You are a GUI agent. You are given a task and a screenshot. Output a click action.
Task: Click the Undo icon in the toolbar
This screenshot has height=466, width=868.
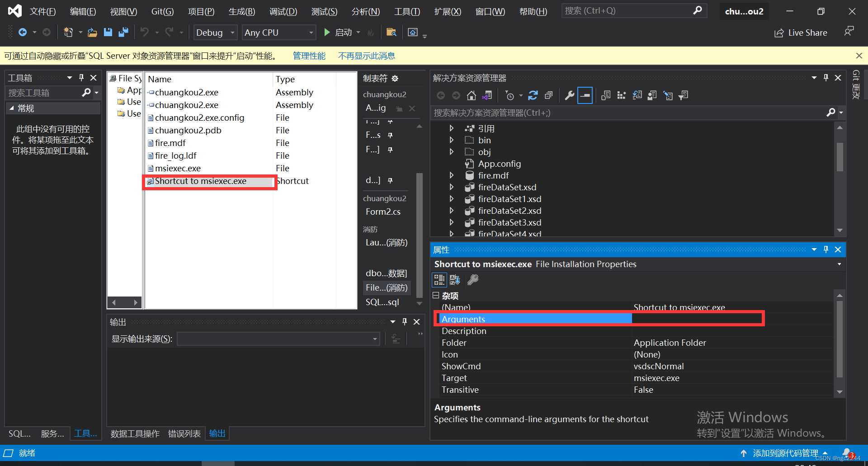(145, 32)
